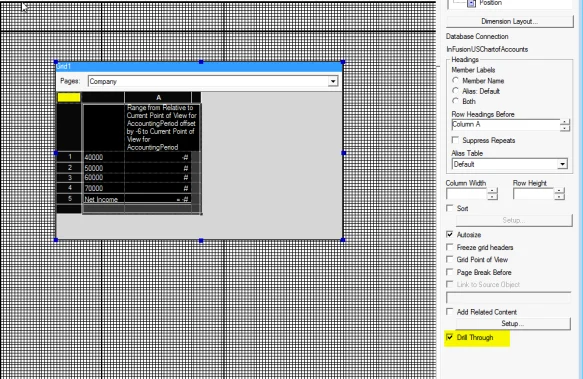Click the Grid1 title bar

(x=199, y=67)
